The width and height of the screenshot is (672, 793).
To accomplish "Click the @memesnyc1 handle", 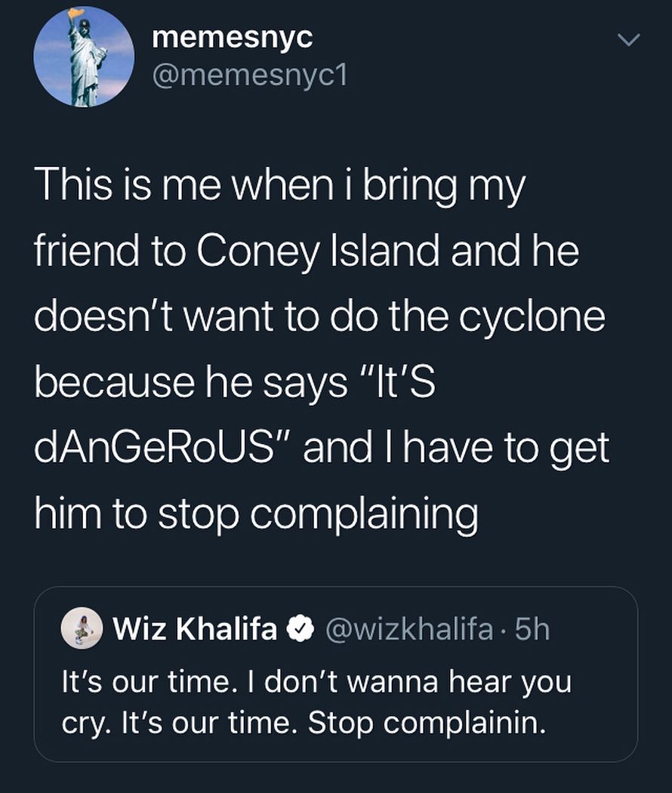I will tap(249, 75).
